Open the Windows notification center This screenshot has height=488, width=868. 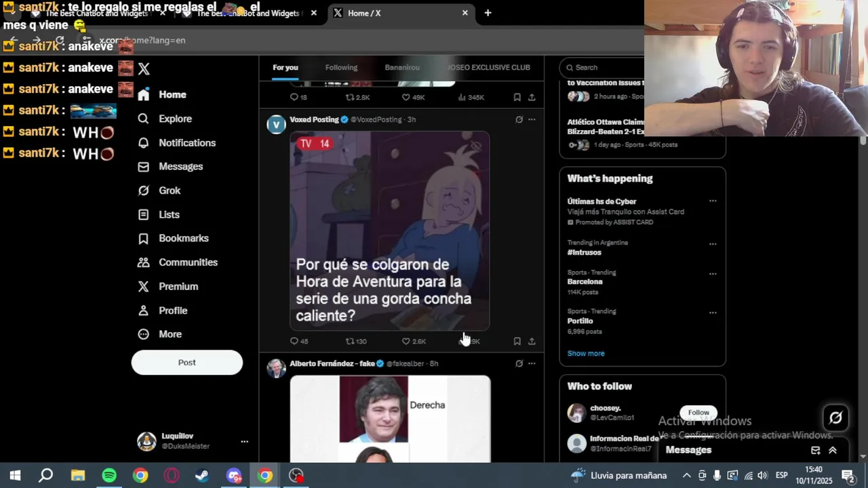coord(848,476)
